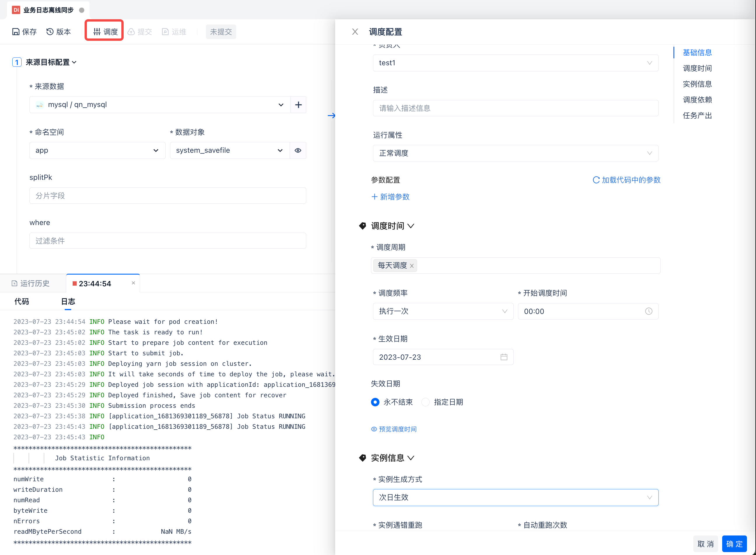Click the plus icon beside source data
Image resolution: width=756 pixels, height=555 pixels.
pos(298,105)
